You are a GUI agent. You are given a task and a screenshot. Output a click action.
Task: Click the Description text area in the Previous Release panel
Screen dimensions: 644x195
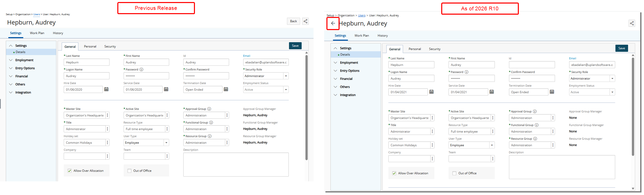pos(236,164)
